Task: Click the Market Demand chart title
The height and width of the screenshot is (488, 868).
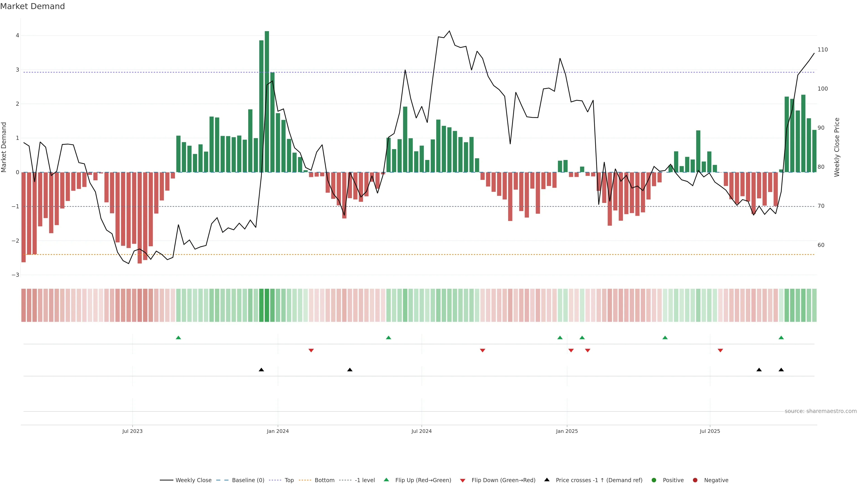Action: 32,6
